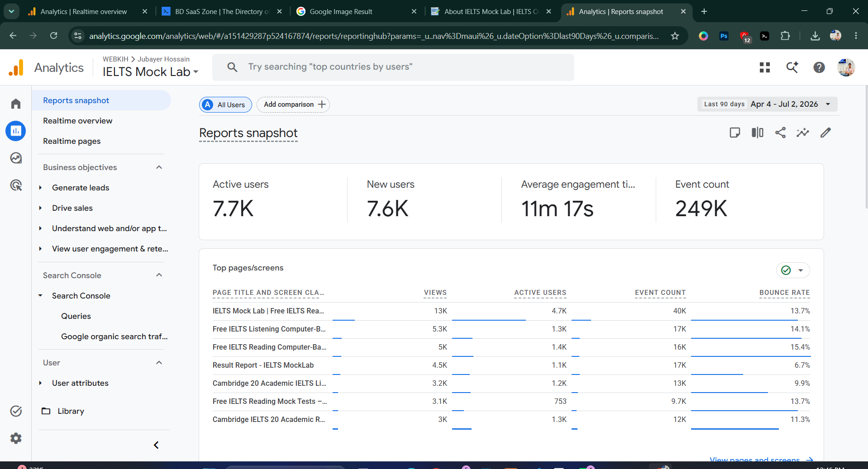Open the Google account avatar in Analytics header

point(846,67)
